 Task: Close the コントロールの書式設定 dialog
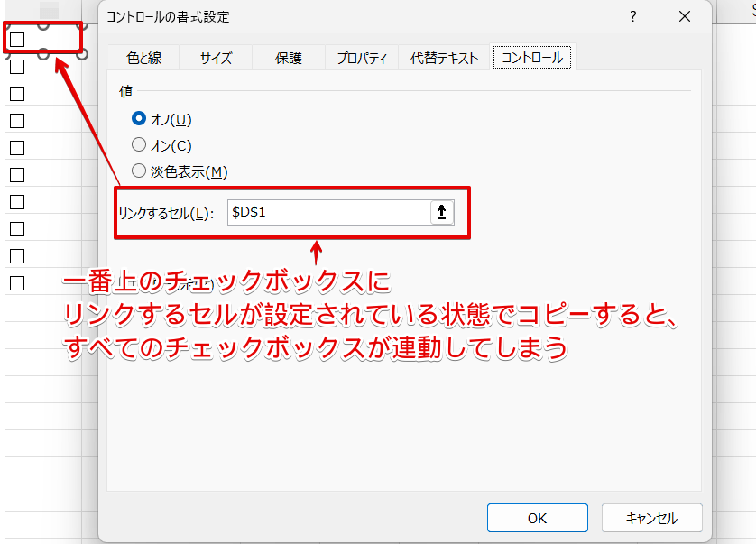tap(684, 17)
